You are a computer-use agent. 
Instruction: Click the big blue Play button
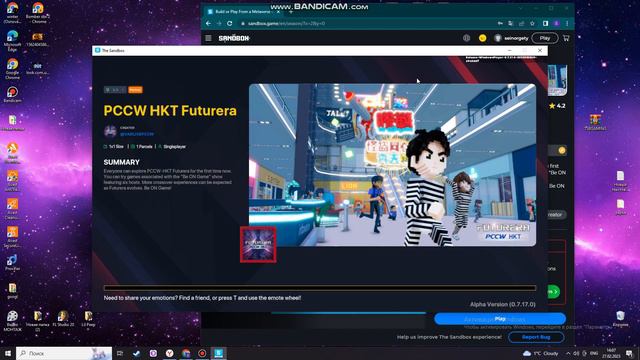pyautogui.click(x=500, y=319)
